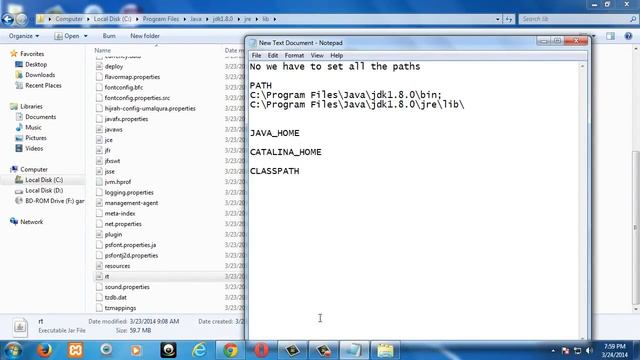Select the fontconfig.bfc file
Viewport: 640px width, 360px height.
(124, 87)
